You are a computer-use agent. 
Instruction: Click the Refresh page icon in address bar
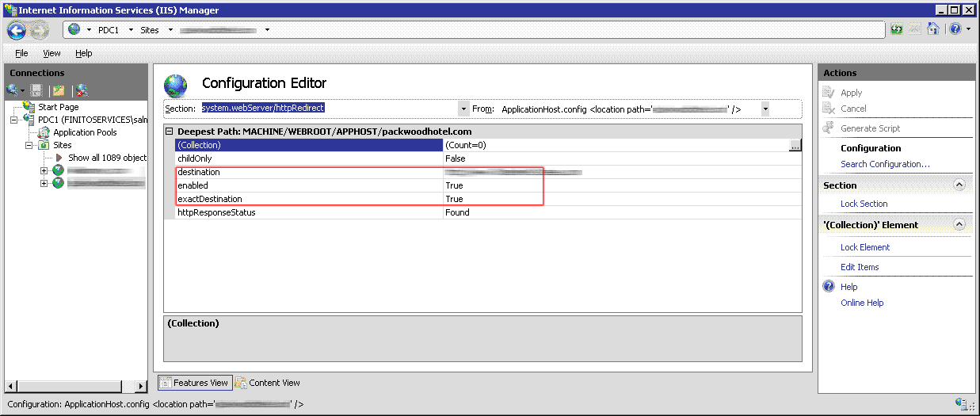tap(898, 29)
